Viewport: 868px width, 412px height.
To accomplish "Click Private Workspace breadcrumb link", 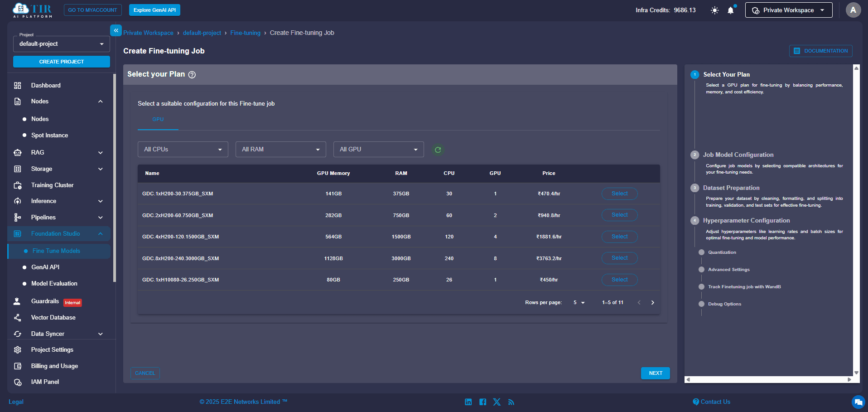I will [x=148, y=33].
